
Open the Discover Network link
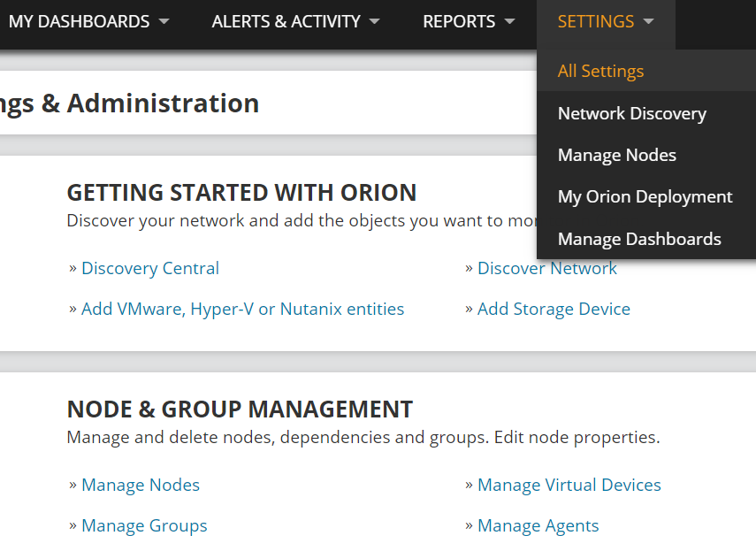click(546, 268)
